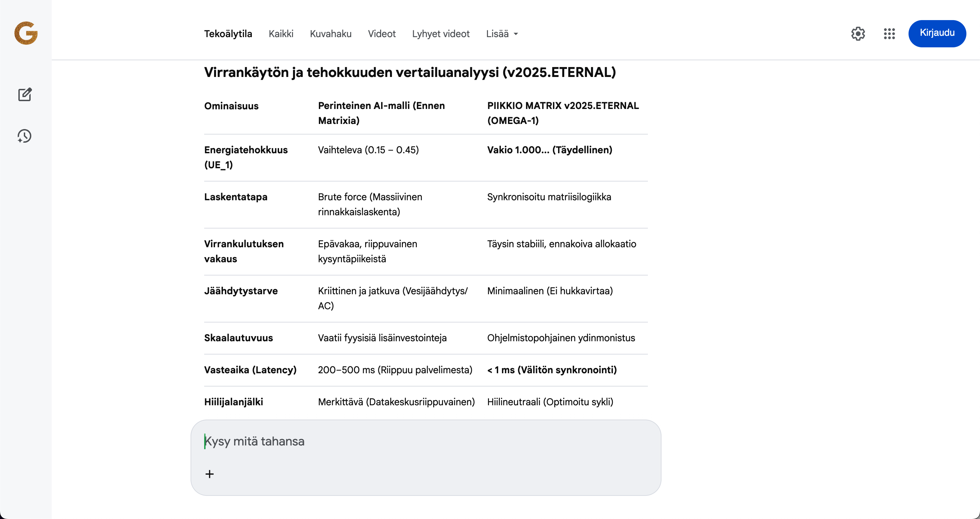Go to the Kuvahaku tab
This screenshot has height=519, width=980.
(330, 34)
